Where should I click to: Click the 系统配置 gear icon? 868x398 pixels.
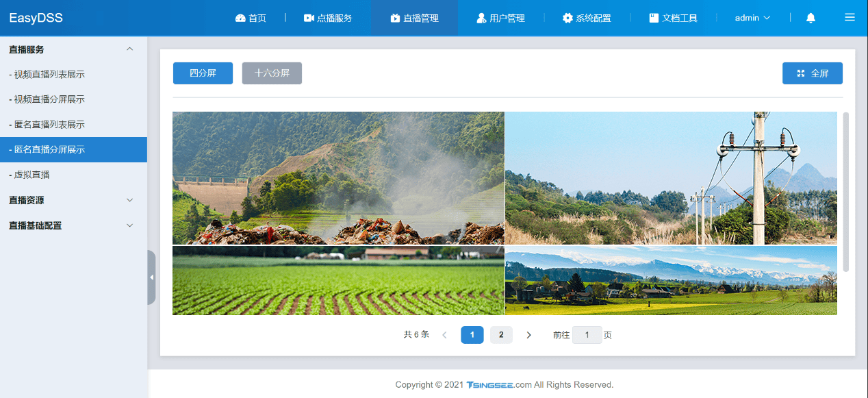pyautogui.click(x=567, y=18)
